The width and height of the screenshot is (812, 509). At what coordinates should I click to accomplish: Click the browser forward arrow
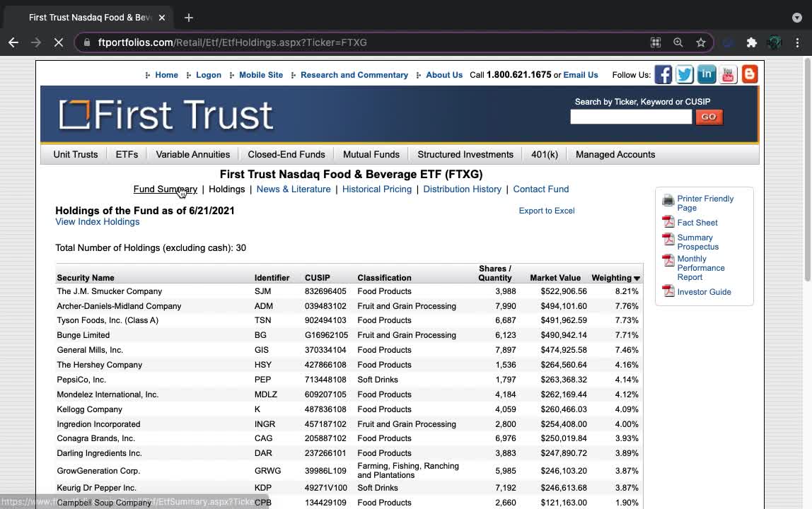point(36,42)
